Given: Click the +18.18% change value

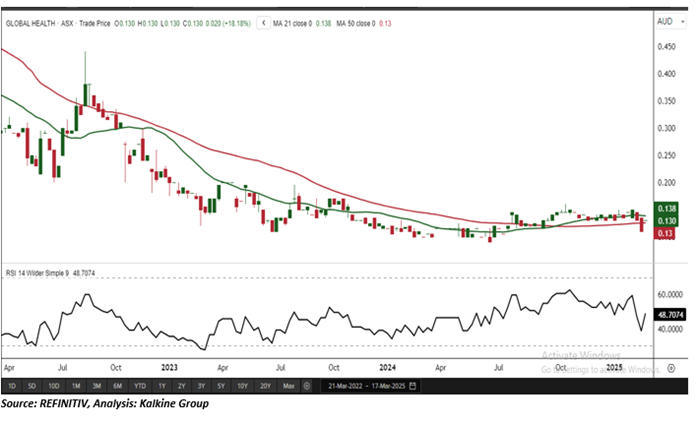Looking at the screenshot, I should pyautogui.click(x=236, y=23).
